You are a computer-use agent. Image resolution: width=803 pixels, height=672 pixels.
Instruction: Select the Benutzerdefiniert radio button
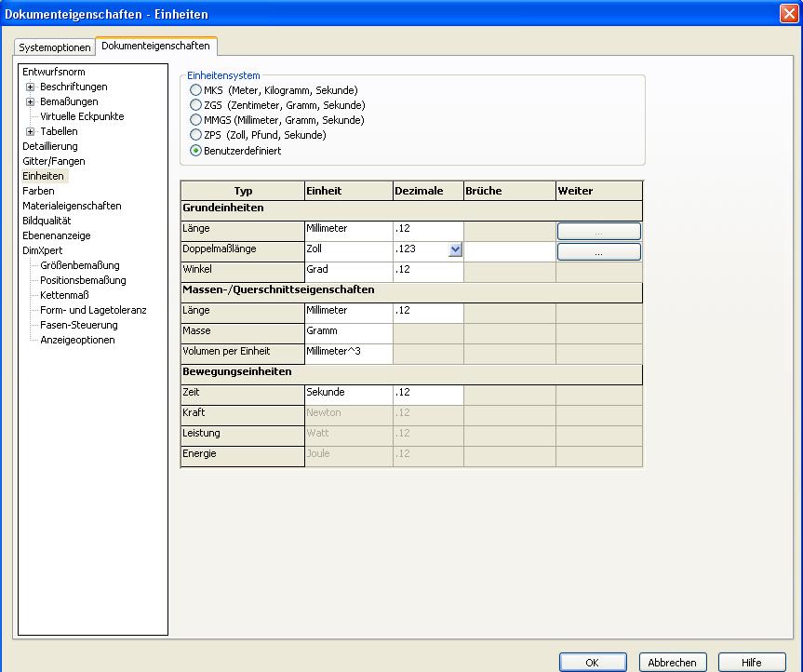(195, 150)
